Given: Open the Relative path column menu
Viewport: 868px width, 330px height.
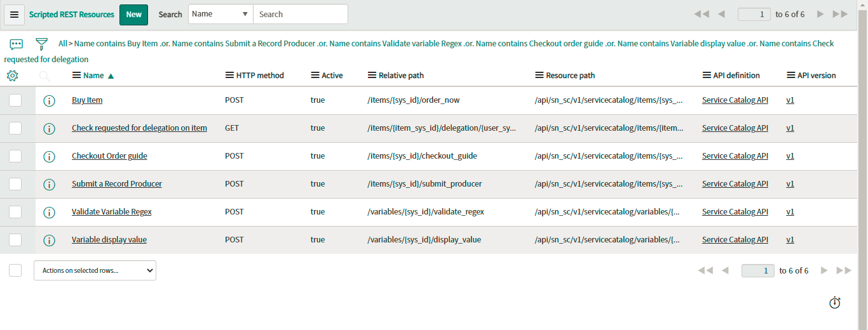Looking at the screenshot, I should pos(372,76).
